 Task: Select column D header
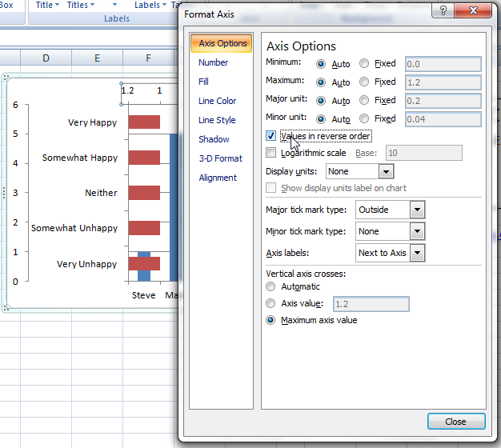click(46, 58)
